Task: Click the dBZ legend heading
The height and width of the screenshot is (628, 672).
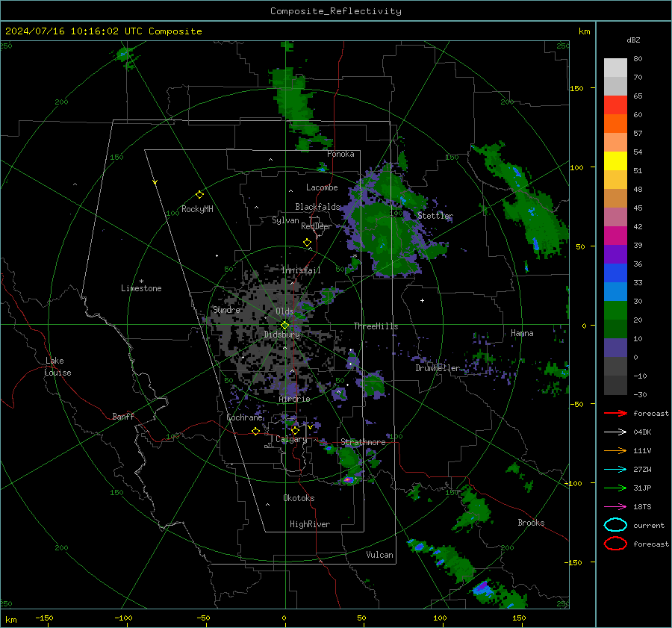Action: coord(633,40)
